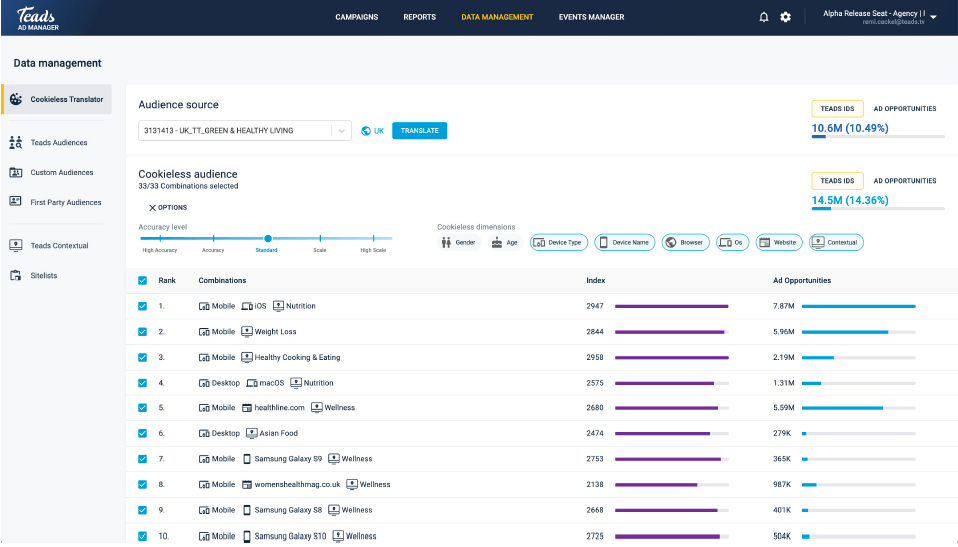The width and height of the screenshot is (958, 547).
Task: Toggle the Os dimension chip
Action: click(733, 243)
